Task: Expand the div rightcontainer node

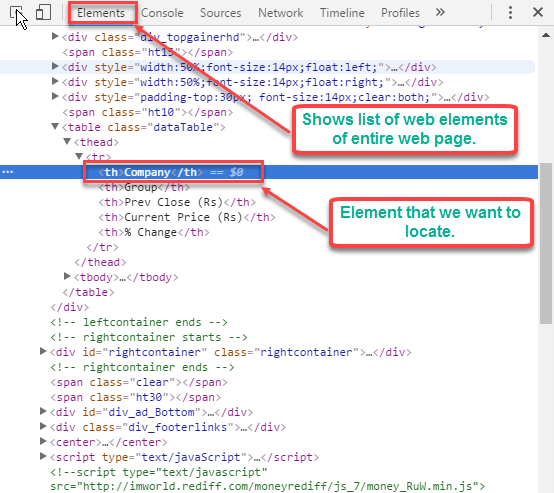Action: [x=43, y=351]
